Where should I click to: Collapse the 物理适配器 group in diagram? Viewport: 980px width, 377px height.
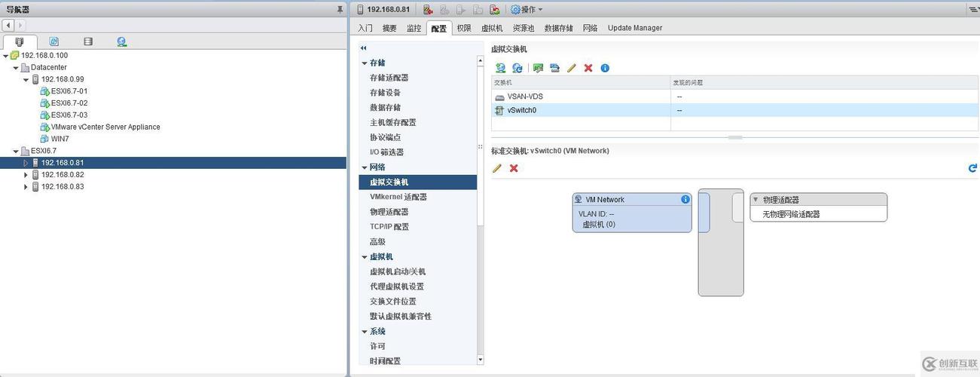[x=756, y=200]
